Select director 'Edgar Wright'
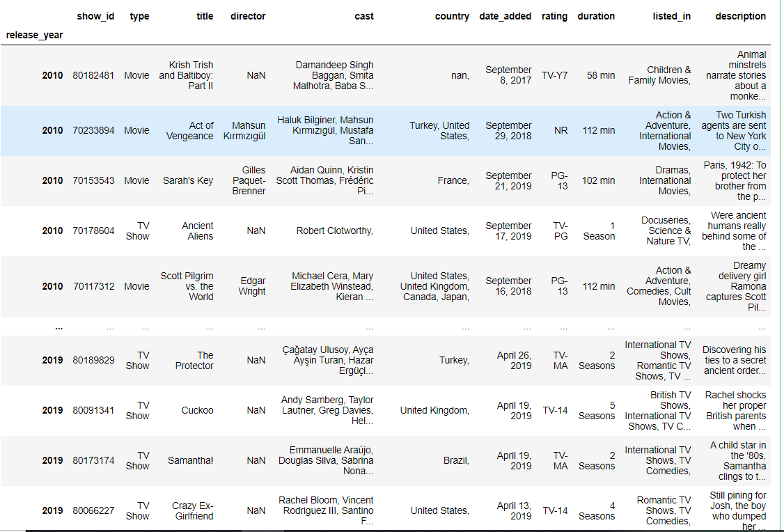The height and width of the screenshot is (532, 784). pyautogui.click(x=253, y=286)
